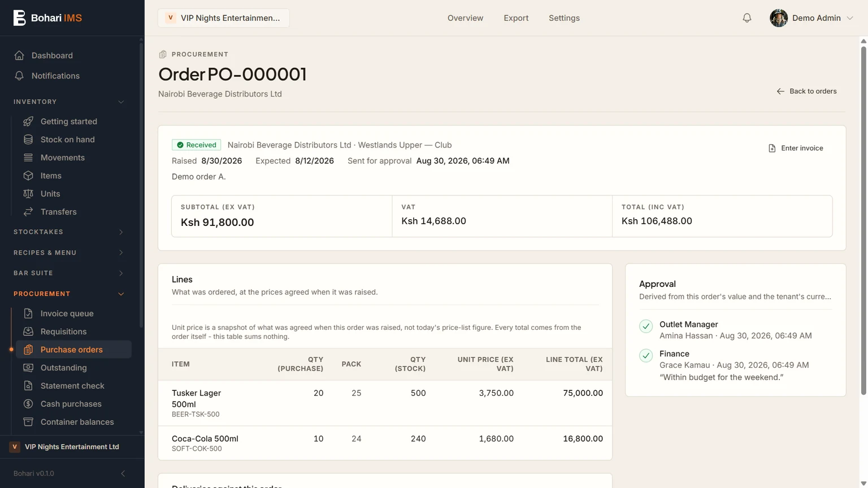Click the main page vertical scrollbar

coord(863,220)
